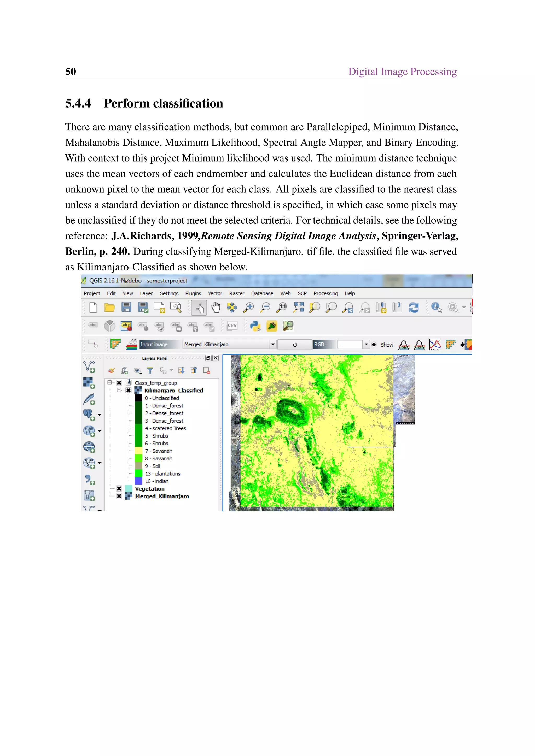The height and width of the screenshot is (756, 535).
Task: Click the Save Project floppy icon
Action: point(126,308)
